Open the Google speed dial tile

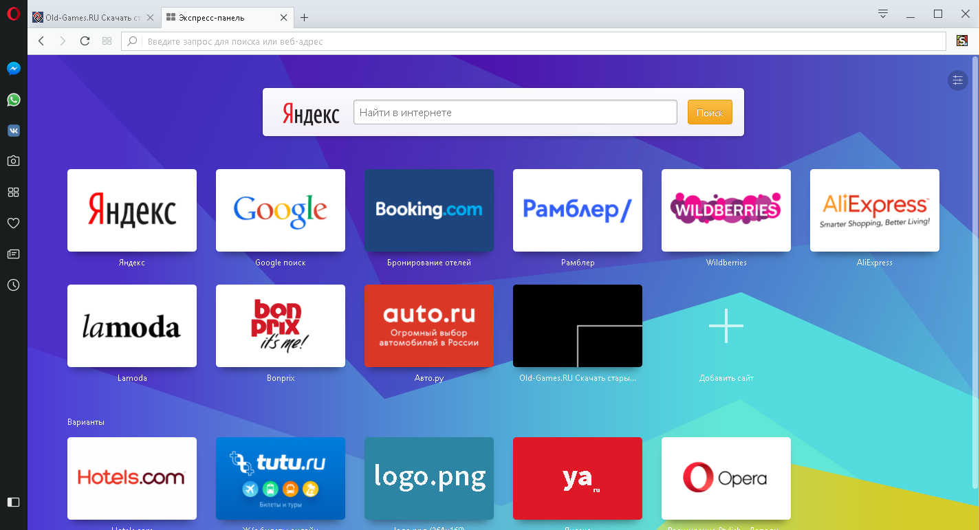pyautogui.click(x=281, y=210)
